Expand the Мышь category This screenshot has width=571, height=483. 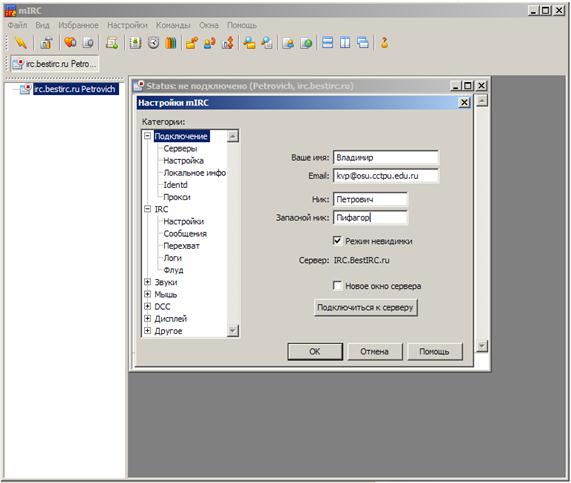[147, 294]
